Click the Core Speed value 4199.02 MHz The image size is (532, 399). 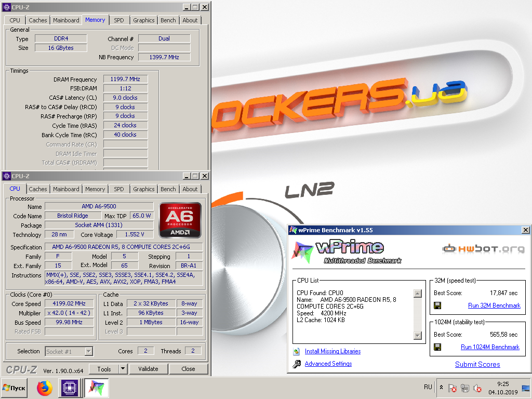click(x=69, y=303)
